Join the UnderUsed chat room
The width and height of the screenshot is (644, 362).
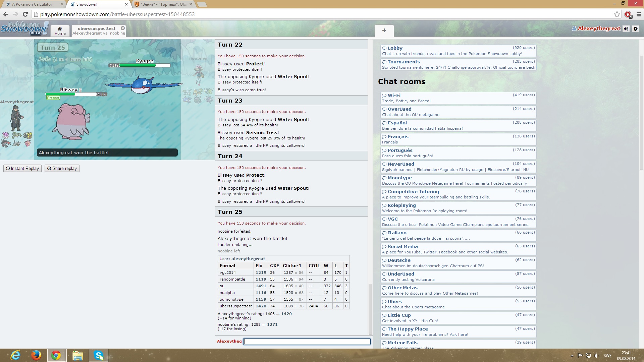(458, 277)
